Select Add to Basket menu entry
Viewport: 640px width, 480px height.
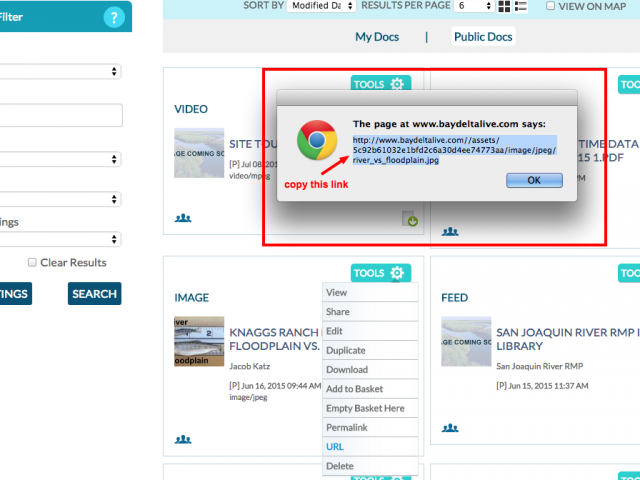tap(370, 389)
